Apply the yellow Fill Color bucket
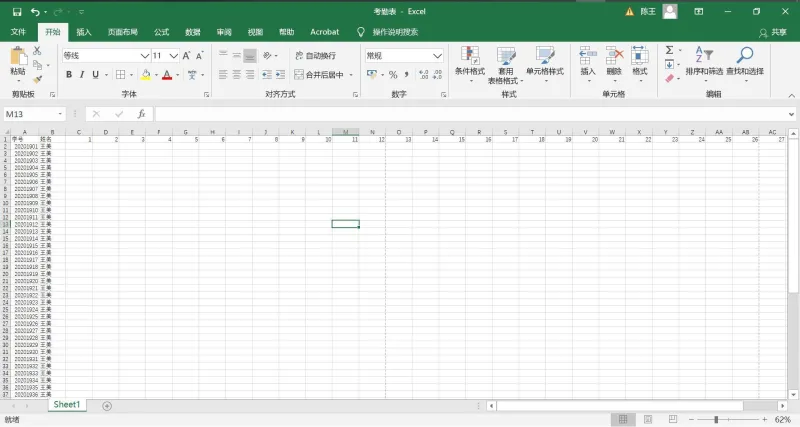The height and width of the screenshot is (427, 800). pos(146,74)
